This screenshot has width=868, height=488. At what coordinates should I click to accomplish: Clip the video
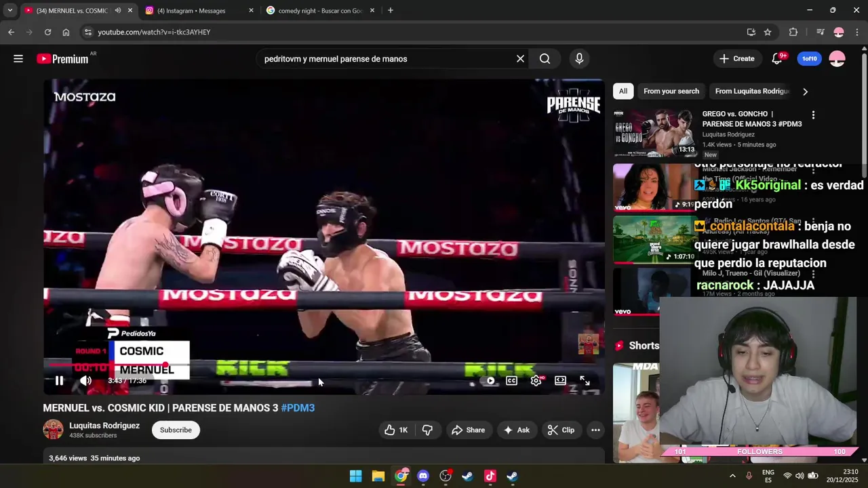[x=561, y=430]
